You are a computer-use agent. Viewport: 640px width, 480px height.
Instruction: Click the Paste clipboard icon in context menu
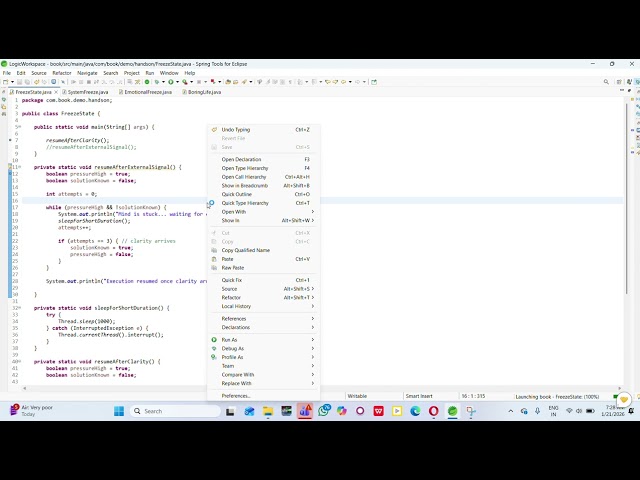click(x=213, y=259)
